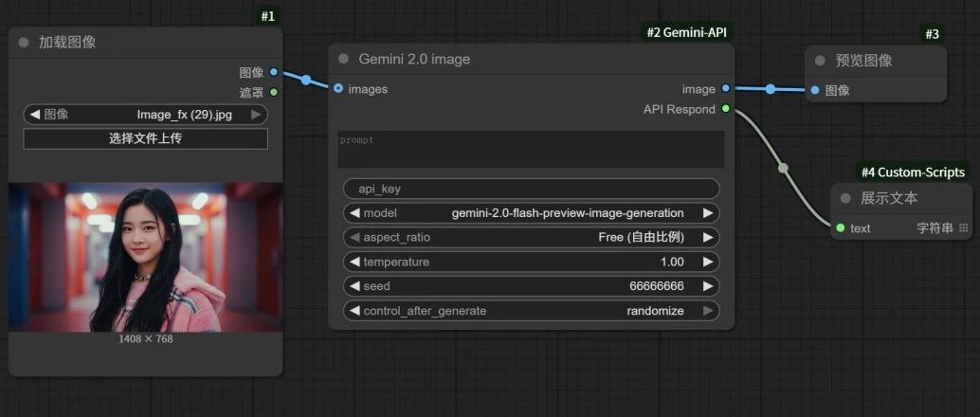Collapse the Gemini 2.0 image node dot
This screenshot has width=980, height=417.
coord(342,59)
